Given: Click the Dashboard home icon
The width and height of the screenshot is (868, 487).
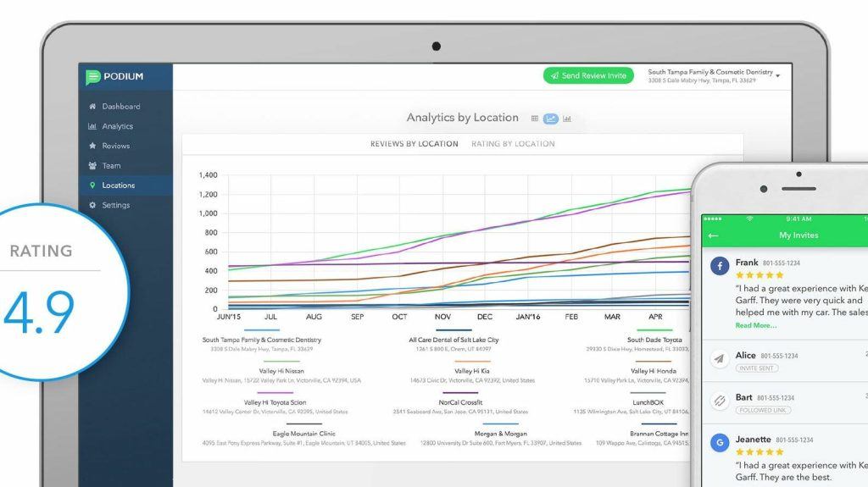Looking at the screenshot, I should tap(92, 106).
